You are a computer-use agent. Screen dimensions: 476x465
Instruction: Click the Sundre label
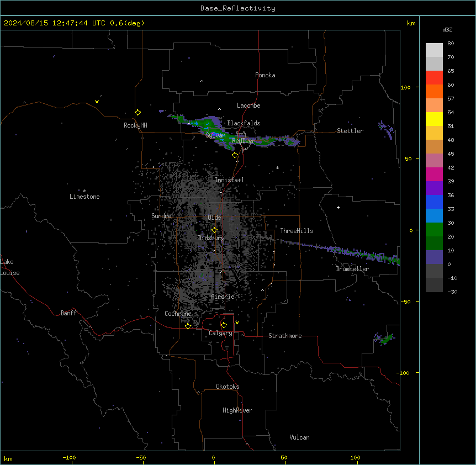(161, 216)
